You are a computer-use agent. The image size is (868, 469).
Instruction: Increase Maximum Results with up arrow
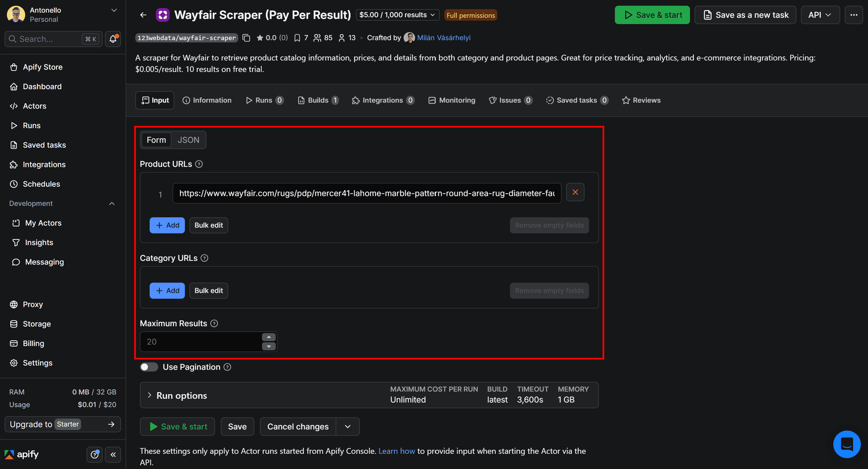(x=269, y=337)
